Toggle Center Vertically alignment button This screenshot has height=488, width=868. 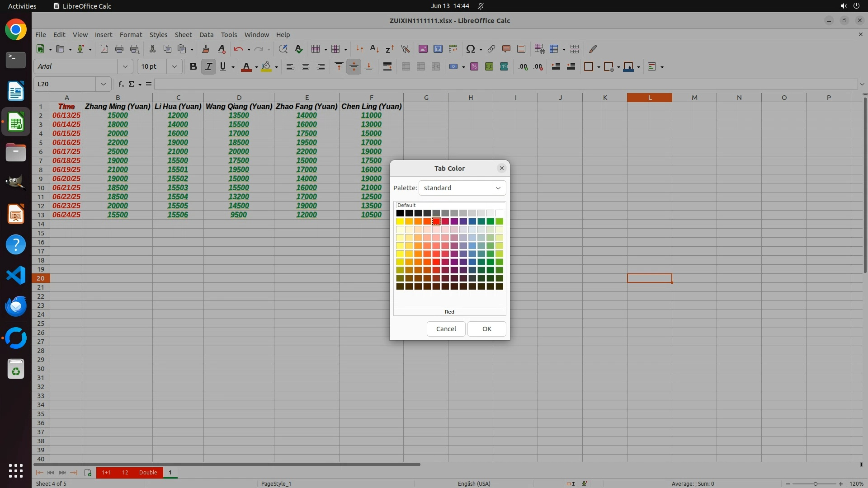point(354,66)
